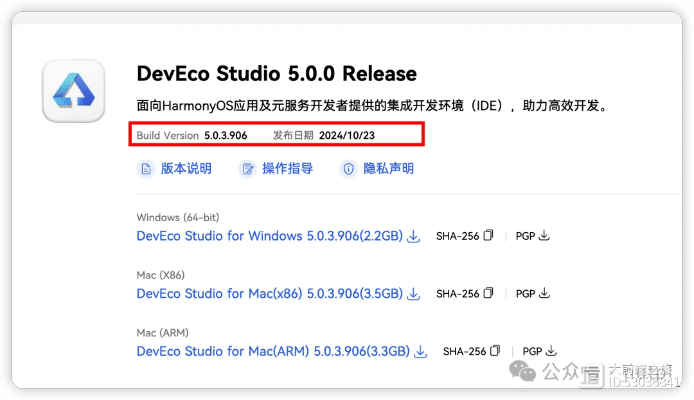Download the PGP signature for Windows
Image resolution: width=694 pixels, height=400 pixels.
[545, 237]
